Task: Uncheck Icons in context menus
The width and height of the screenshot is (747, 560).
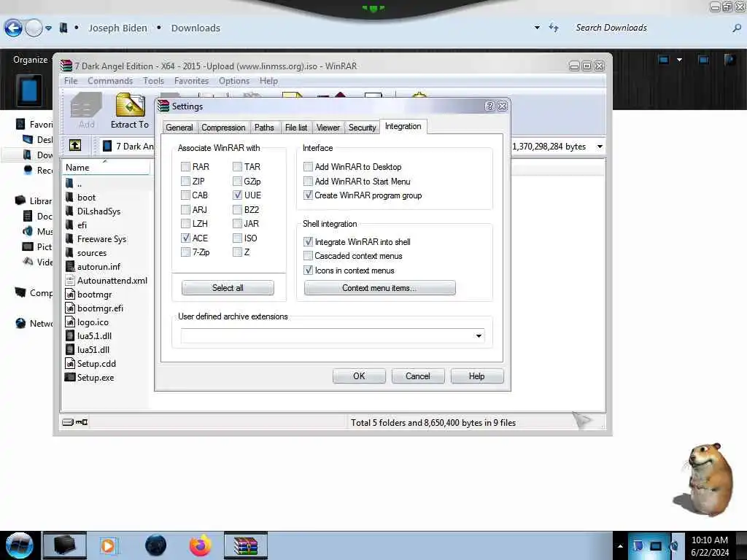Action: (x=309, y=270)
